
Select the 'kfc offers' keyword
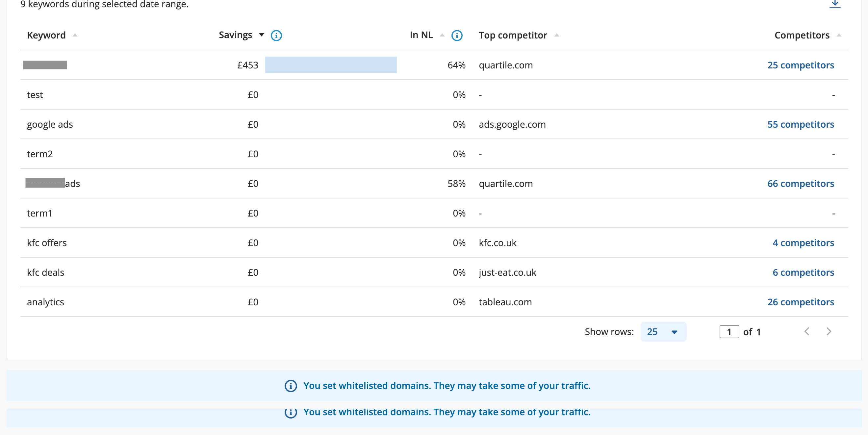pos(47,243)
